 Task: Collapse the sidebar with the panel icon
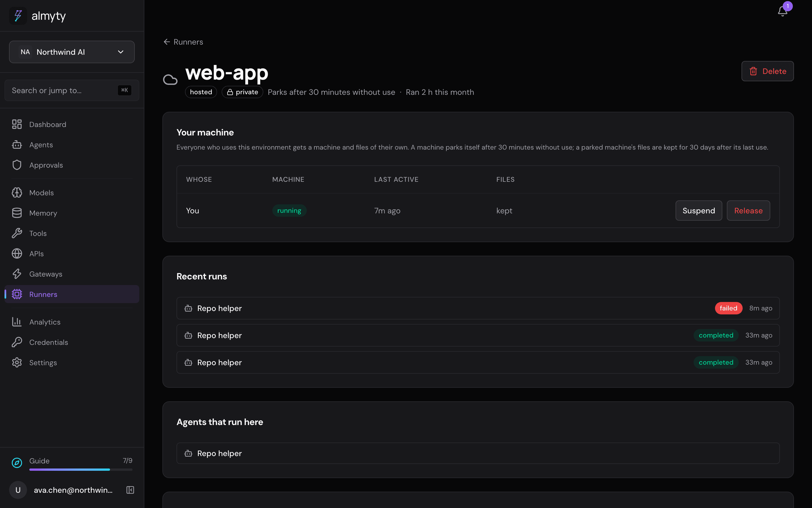130,490
